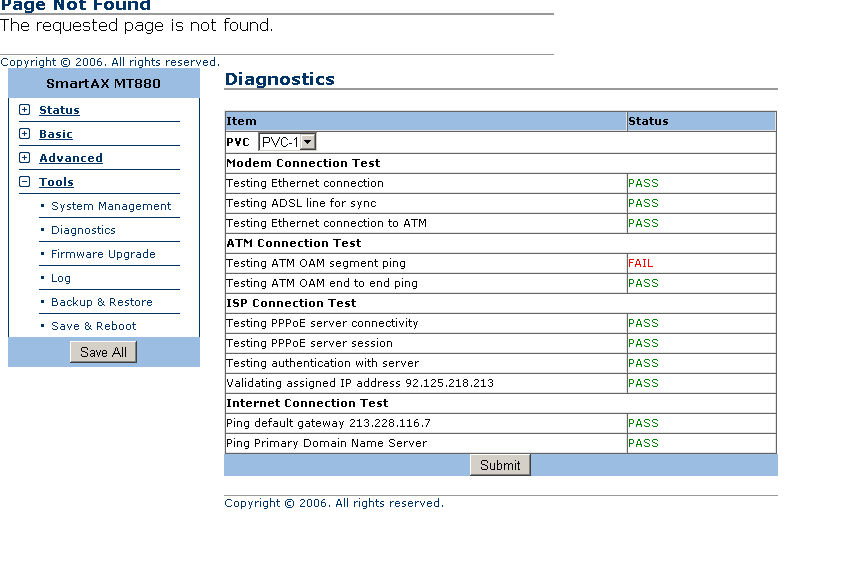The width and height of the screenshot is (855, 573).
Task: Open Backup & Restore page
Action: coord(102,302)
